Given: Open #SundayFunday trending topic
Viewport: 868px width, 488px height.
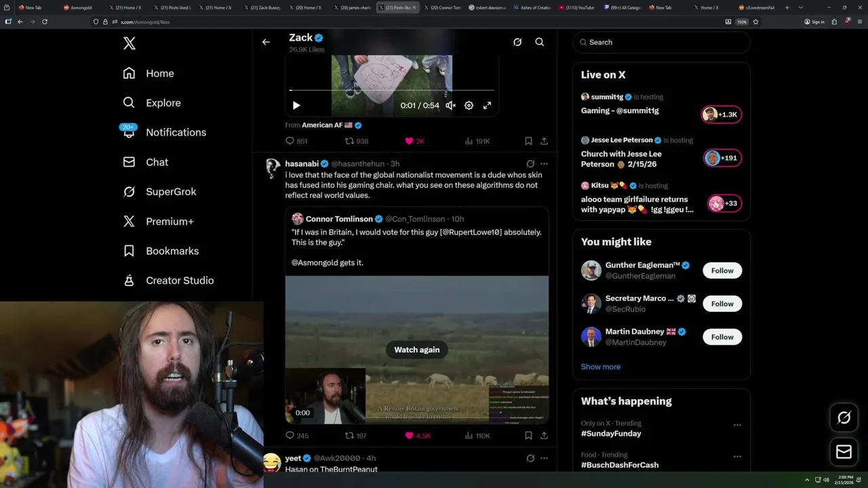Looking at the screenshot, I should pyautogui.click(x=611, y=434).
